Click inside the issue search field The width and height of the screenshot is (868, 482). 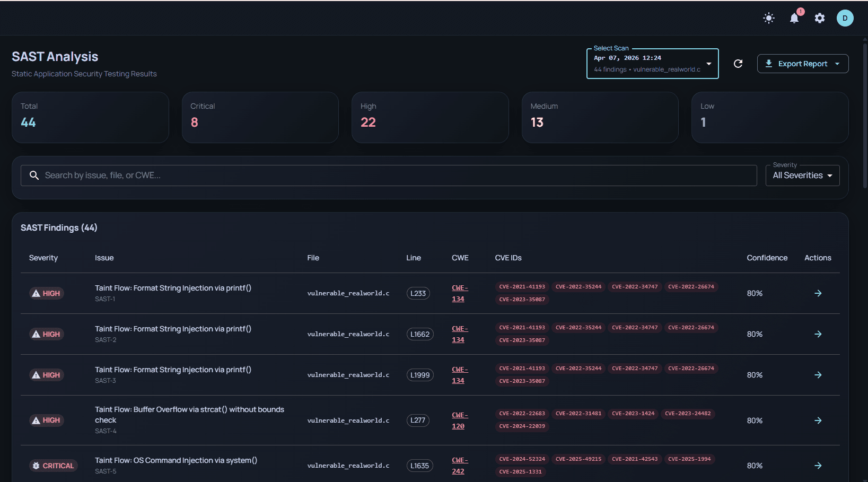(x=212, y=175)
